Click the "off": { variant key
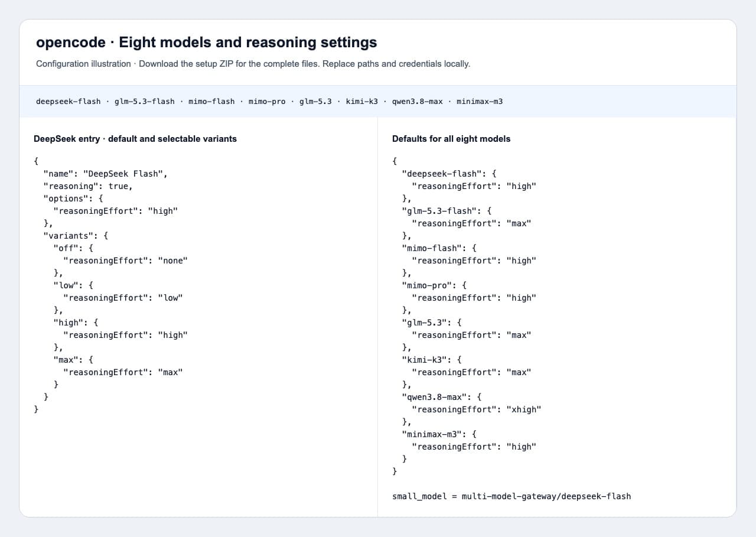756x537 pixels. [x=73, y=248]
